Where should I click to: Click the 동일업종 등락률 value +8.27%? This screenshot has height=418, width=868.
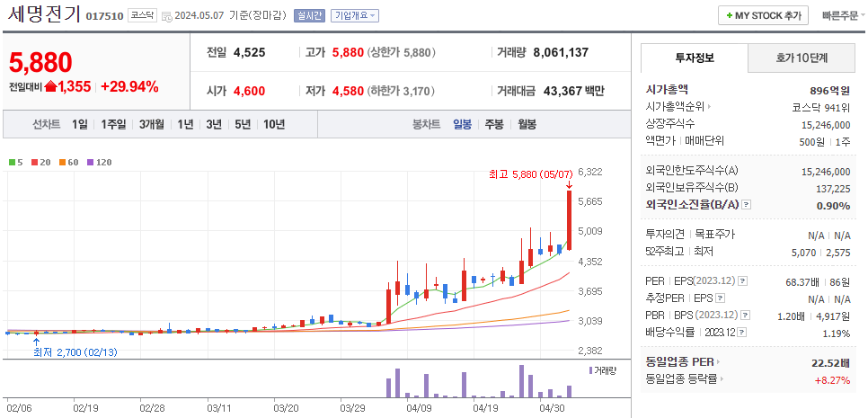point(832,380)
